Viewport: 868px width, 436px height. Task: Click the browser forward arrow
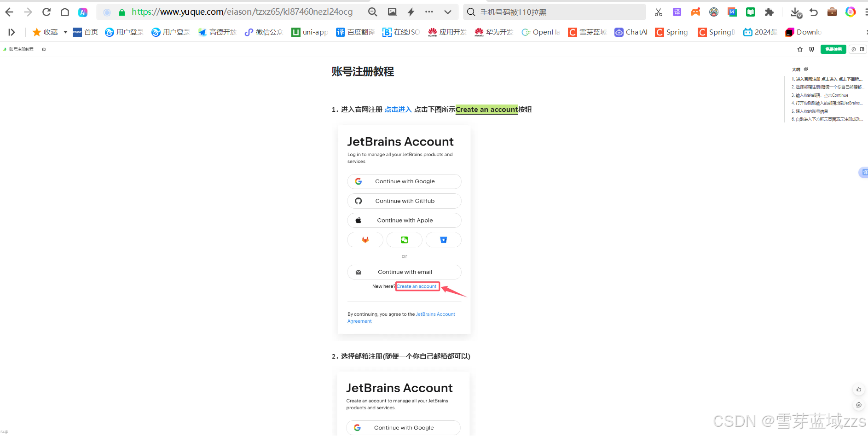click(x=28, y=12)
